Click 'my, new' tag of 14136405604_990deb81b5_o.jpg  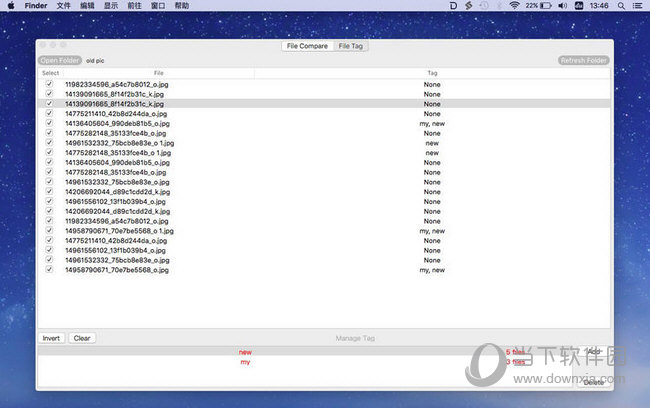tap(432, 124)
